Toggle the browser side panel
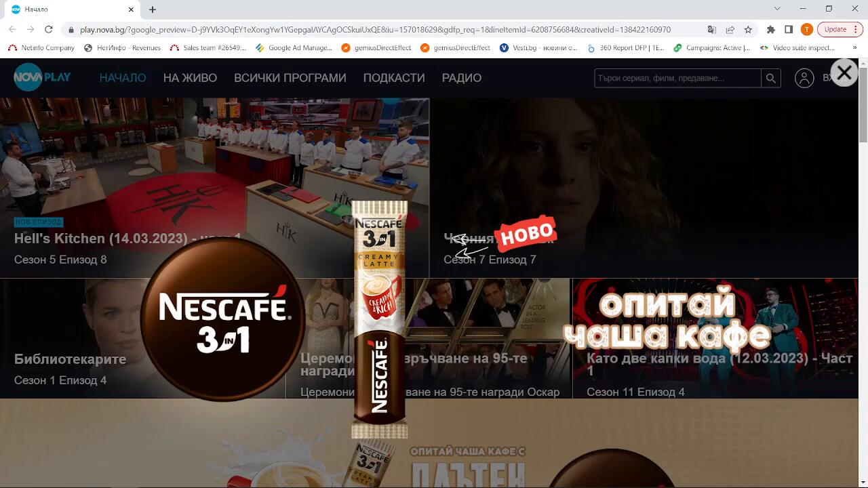868x488 pixels. coord(789,30)
